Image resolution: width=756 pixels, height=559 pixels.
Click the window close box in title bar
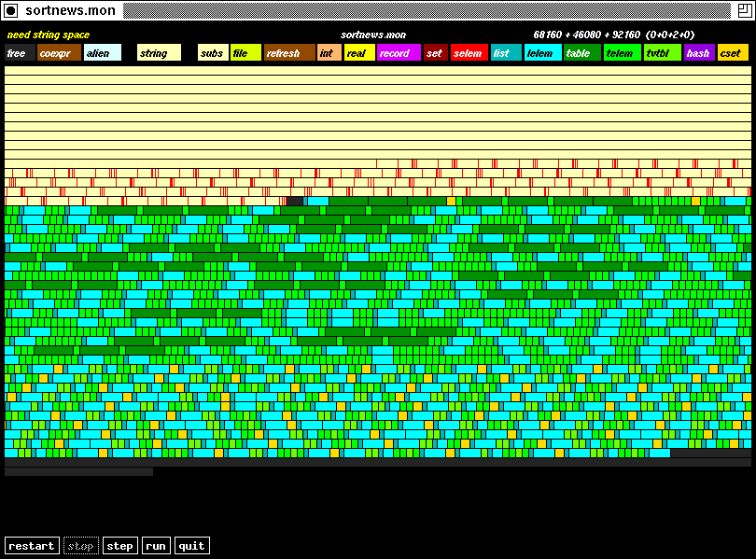tap(11, 10)
